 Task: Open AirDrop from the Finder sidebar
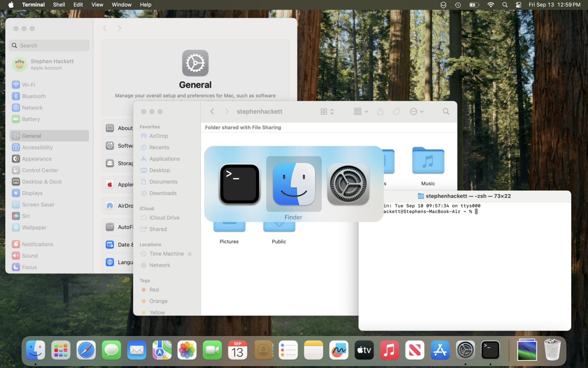click(158, 136)
